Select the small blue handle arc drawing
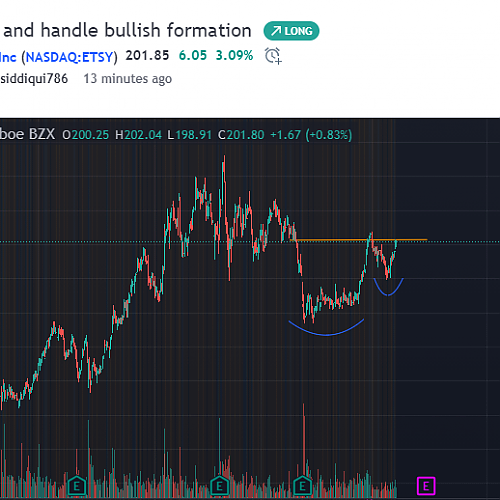Screen dimensions: 500x500 [388, 287]
